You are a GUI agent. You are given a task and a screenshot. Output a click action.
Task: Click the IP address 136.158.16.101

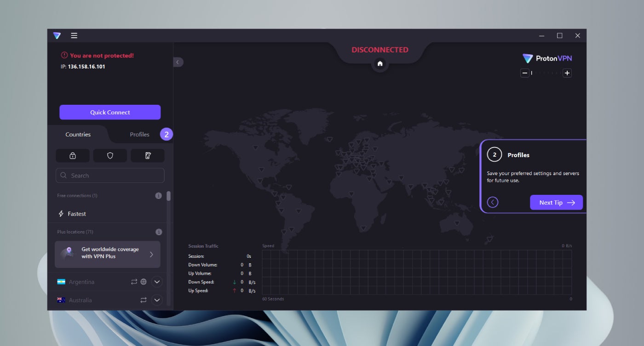[x=86, y=67]
